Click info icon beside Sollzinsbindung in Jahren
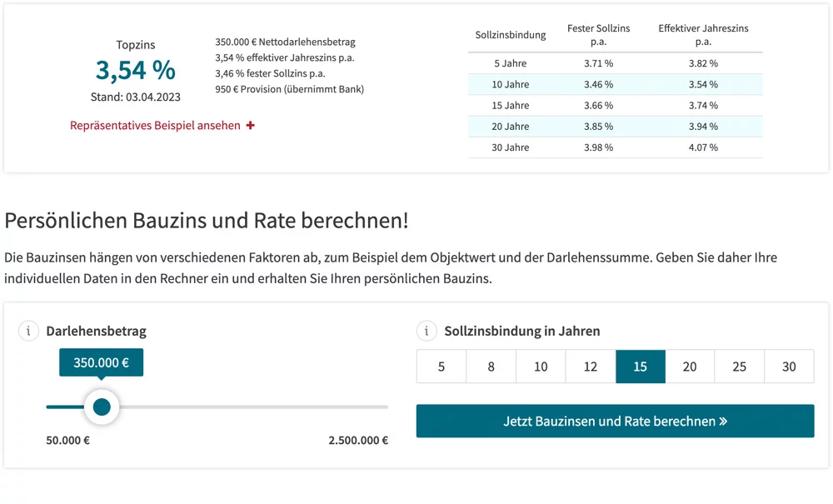 tap(426, 332)
